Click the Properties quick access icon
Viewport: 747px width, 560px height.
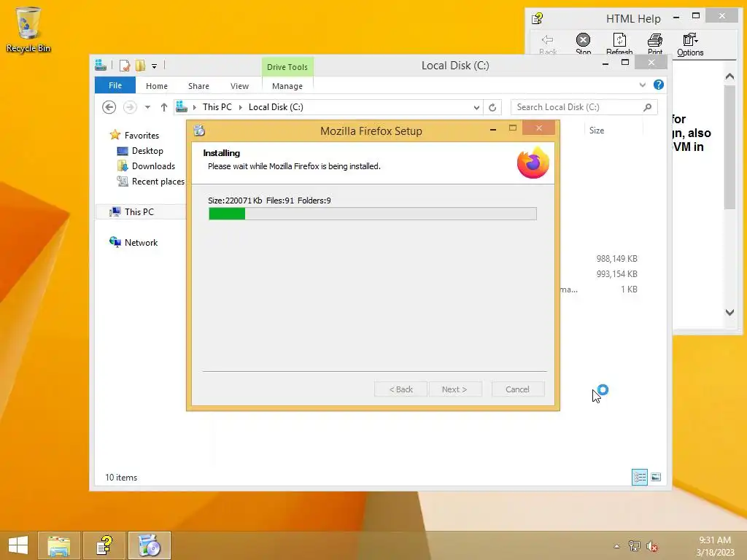[124, 66]
